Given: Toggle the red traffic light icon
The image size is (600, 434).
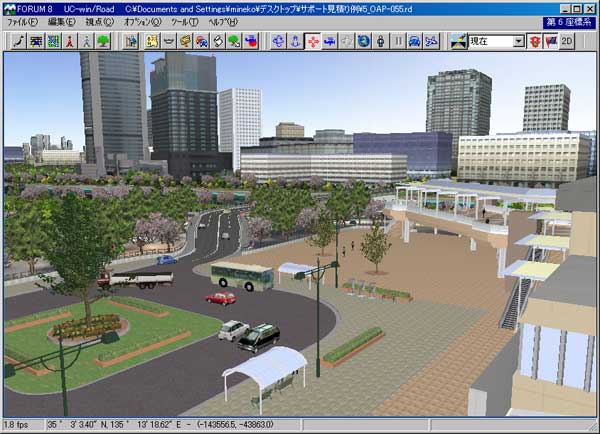Looking at the screenshot, I should [x=535, y=41].
